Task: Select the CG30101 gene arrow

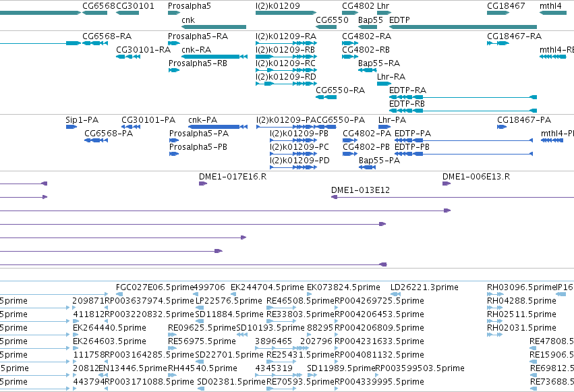Action: tap(127, 13)
